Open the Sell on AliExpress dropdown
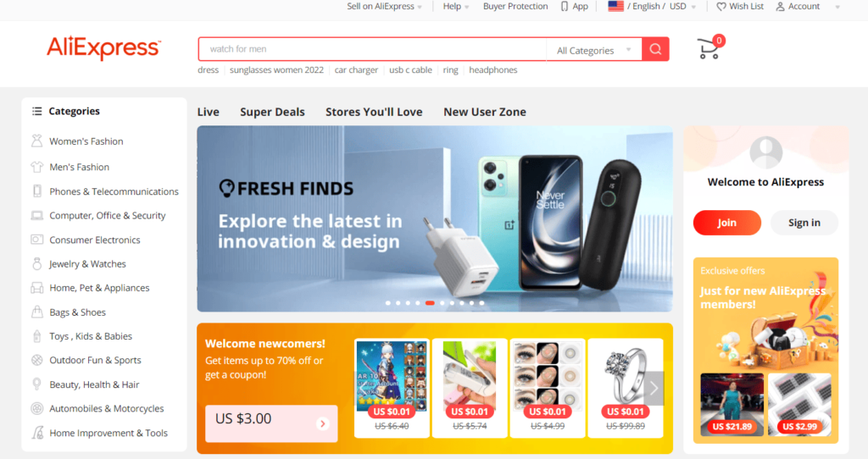The height and width of the screenshot is (459, 868). [384, 7]
